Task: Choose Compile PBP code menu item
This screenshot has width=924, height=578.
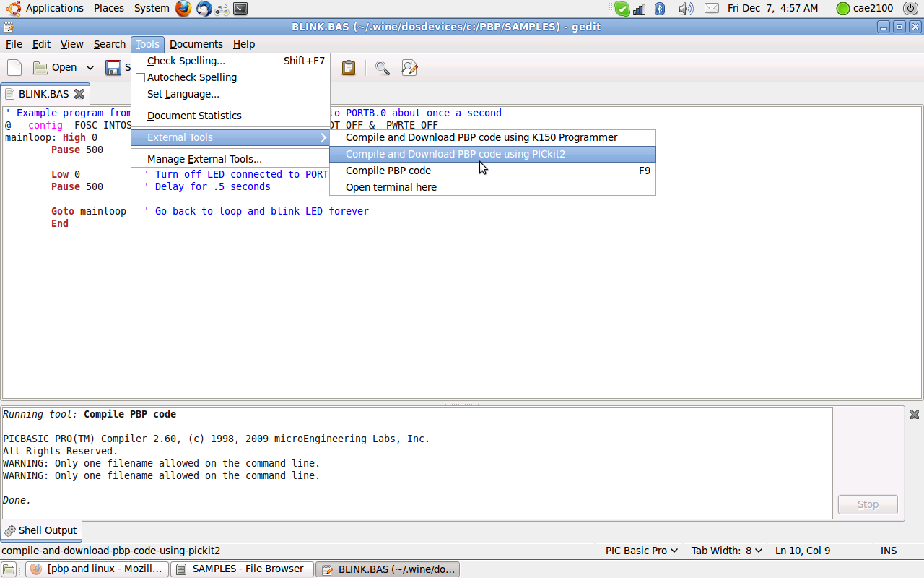Action: point(388,171)
